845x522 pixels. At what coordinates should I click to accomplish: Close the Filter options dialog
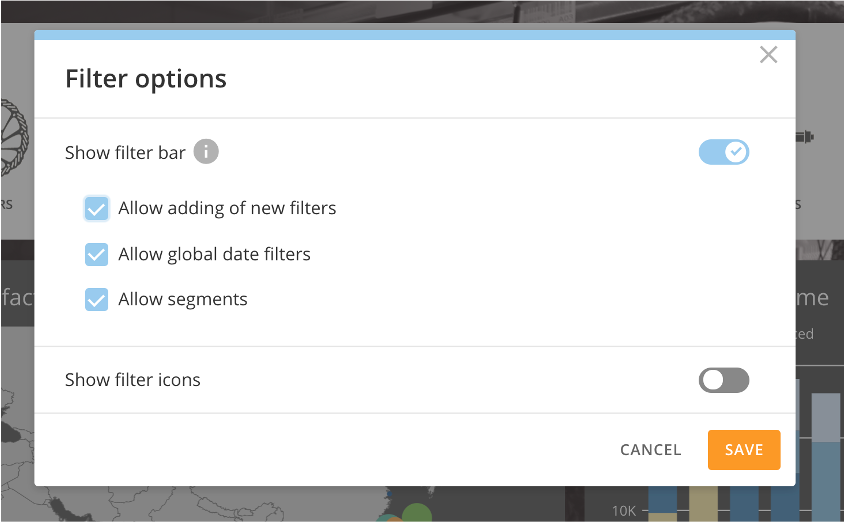pyautogui.click(x=768, y=55)
